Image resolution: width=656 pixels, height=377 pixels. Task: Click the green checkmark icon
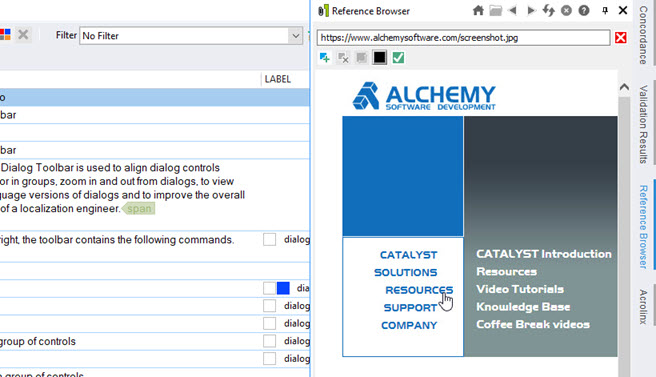pyautogui.click(x=398, y=58)
